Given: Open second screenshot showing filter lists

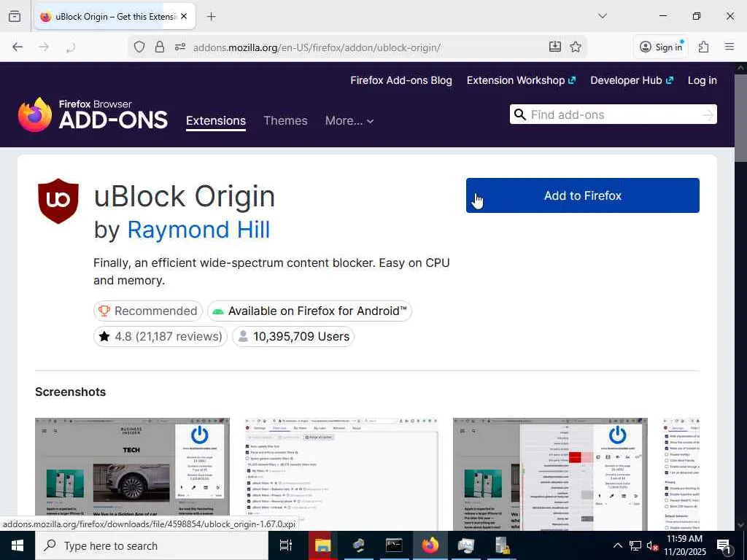Looking at the screenshot, I should point(341,474).
